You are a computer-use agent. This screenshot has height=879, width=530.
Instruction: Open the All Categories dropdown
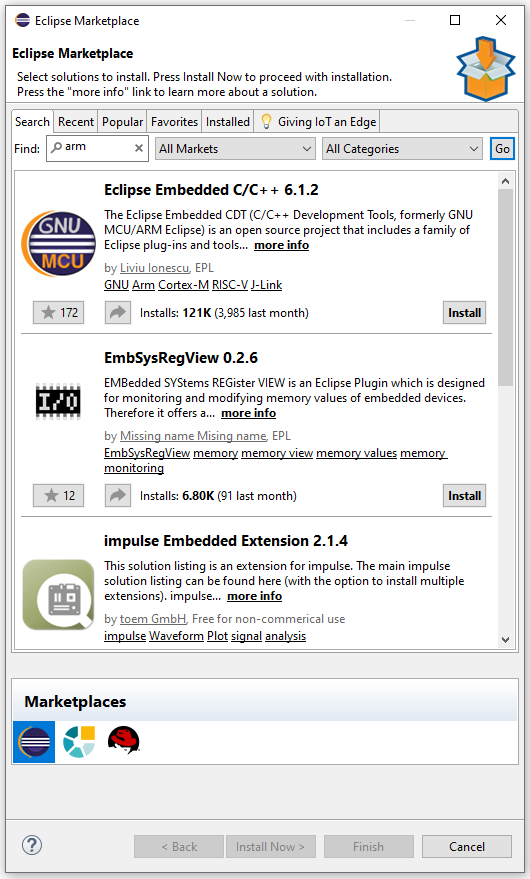402,149
